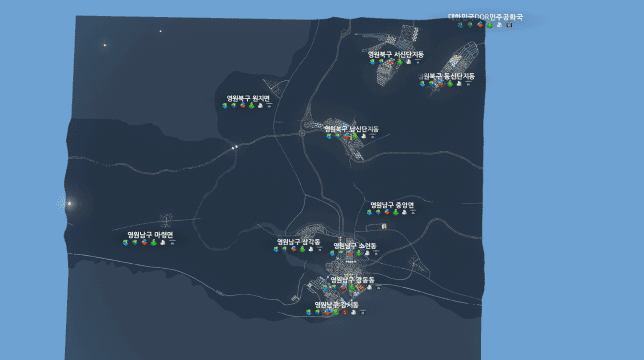Click blue-orange policy icon under 영원남구 삼각동
The width and height of the screenshot is (644, 360).
[293, 249]
